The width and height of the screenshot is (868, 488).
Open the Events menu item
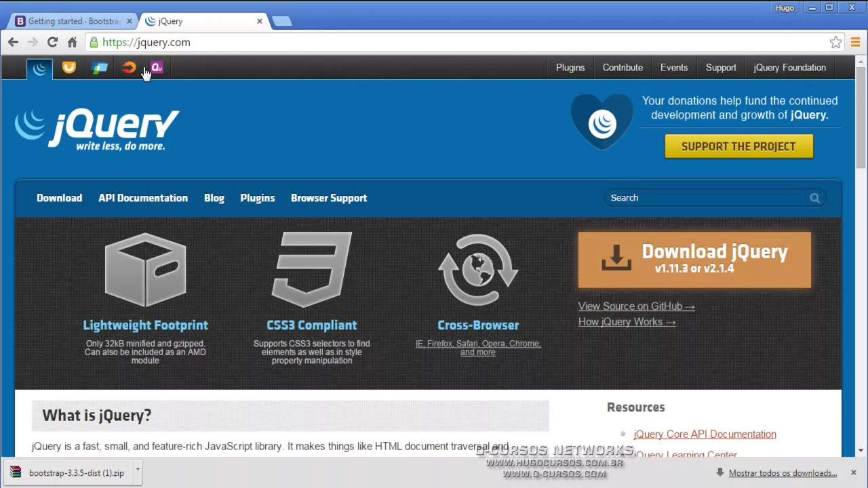[674, 68]
